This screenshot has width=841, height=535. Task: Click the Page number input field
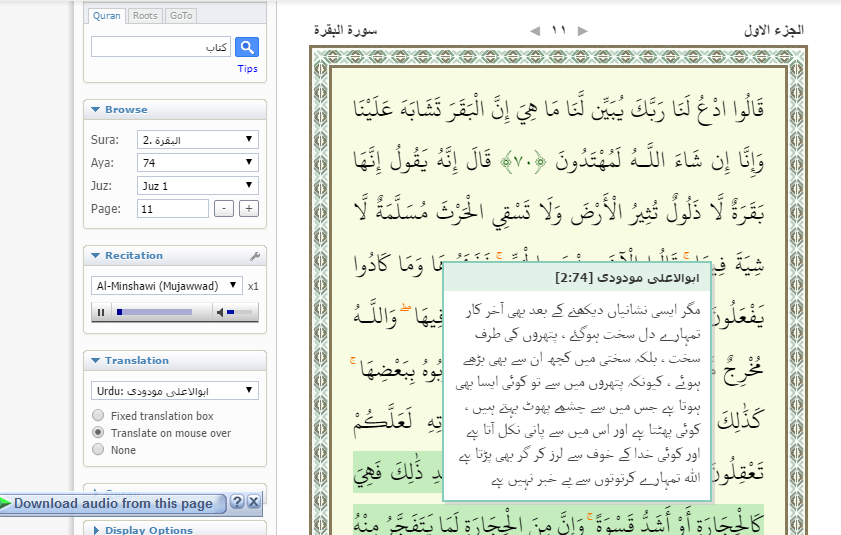pyautogui.click(x=173, y=208)
